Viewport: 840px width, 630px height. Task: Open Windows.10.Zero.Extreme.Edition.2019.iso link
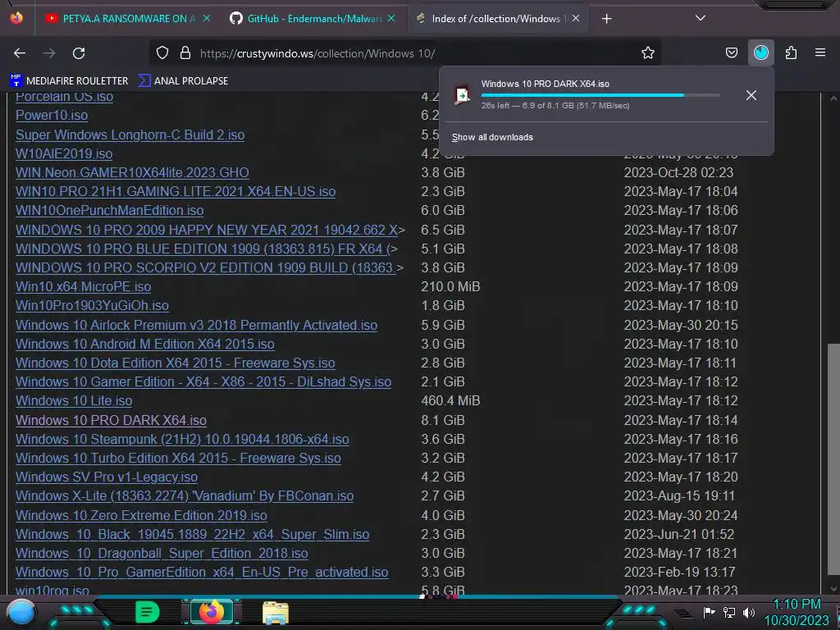[x=141, y=515]
